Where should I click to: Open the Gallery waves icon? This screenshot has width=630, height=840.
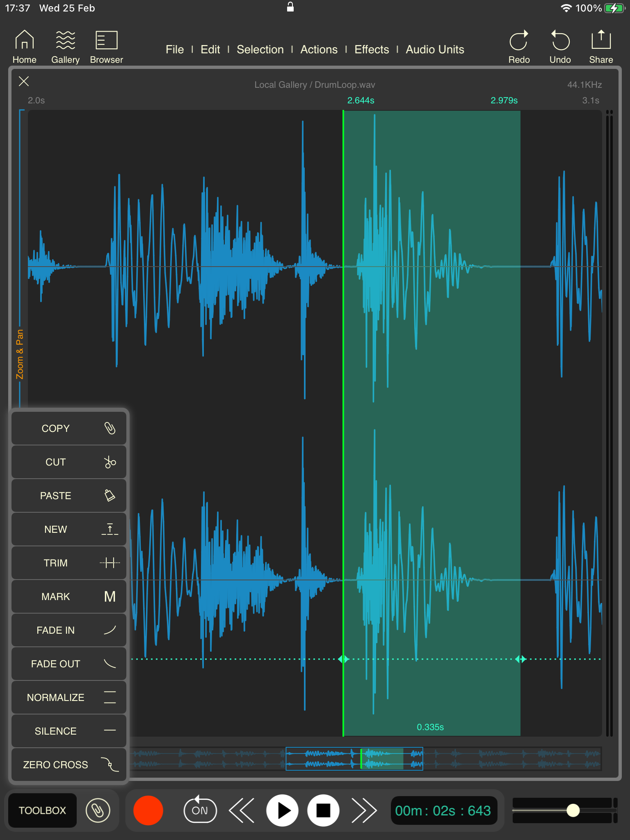[x=65, y=46]
